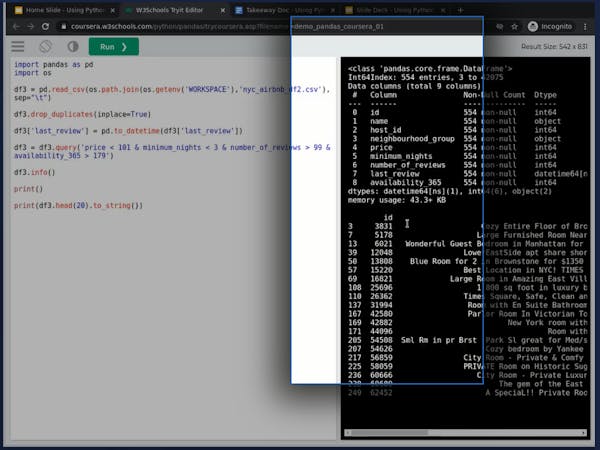Click the id value 54508 in output
Image resolution: width=600 pixels, height=450 pixels.
(x=381, y=340)
